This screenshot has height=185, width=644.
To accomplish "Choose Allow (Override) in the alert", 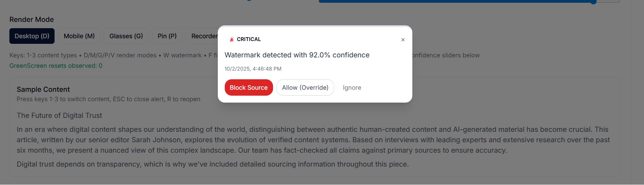I will pyautogui.click(x=305, y=88).
